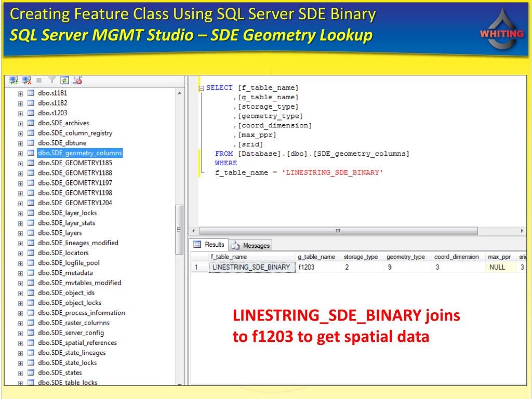Viewport: 532px width, 399px height.
Task: Select dbo.SDE_object_locks table in tree
Action: point(70,303)
